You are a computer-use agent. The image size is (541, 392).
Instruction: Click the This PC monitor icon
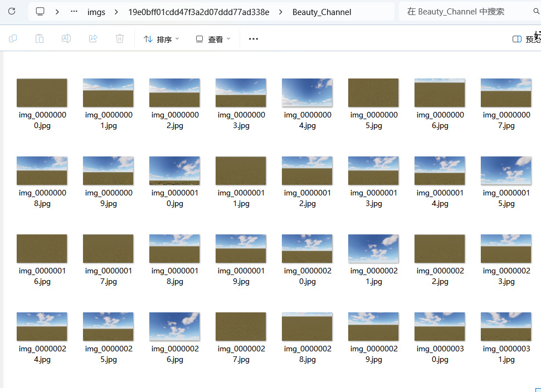pos(40,12)
